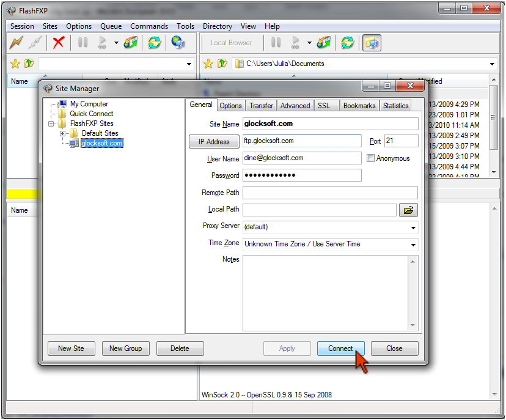
Task: Click the lightning bolt Connect icon
Action: [16, 43]
